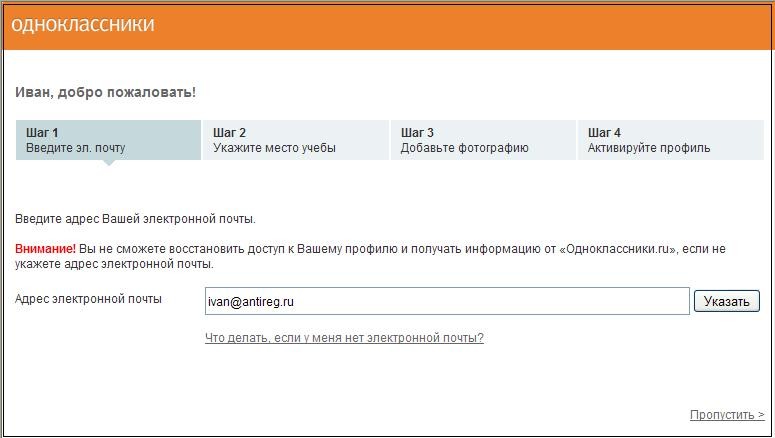Click 'Введите адрес Вашей электронной почты.' text
This screenshot has height=438, width=775.
[x=135, y=219]
